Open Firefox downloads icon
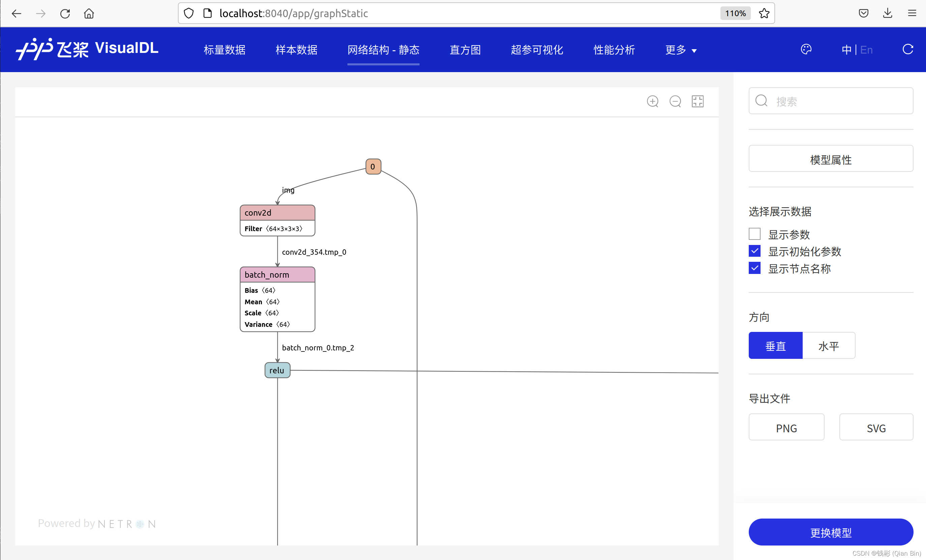Viewport: 926px width, 560px height. pyautogui.click(x=887, y=13)
